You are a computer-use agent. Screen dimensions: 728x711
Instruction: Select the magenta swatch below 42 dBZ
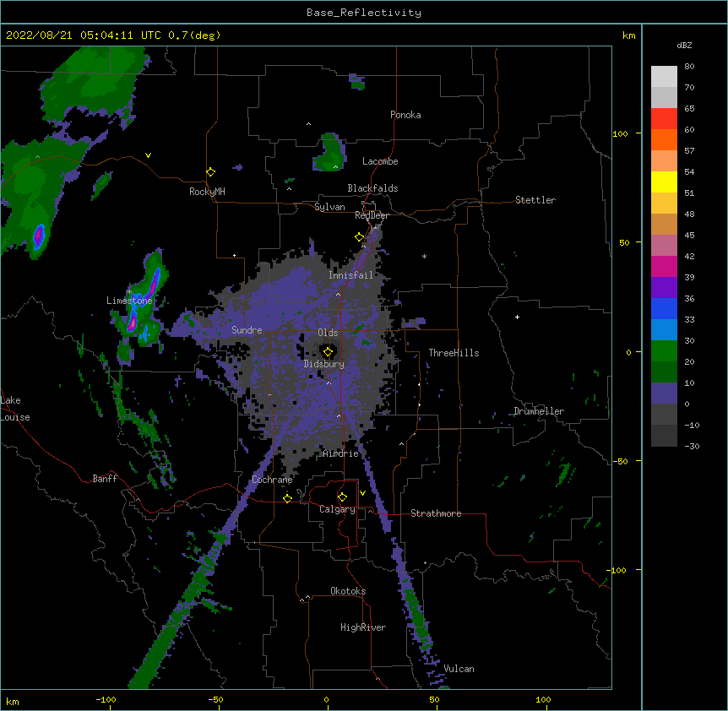[x=664, y=266]
